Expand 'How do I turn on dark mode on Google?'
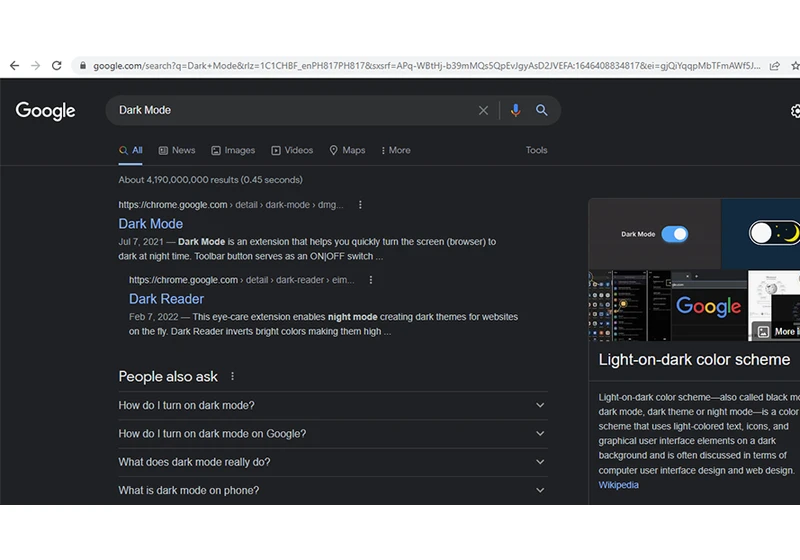The height and width of the screenshot is (560, 800). click(x=333, y=434)
